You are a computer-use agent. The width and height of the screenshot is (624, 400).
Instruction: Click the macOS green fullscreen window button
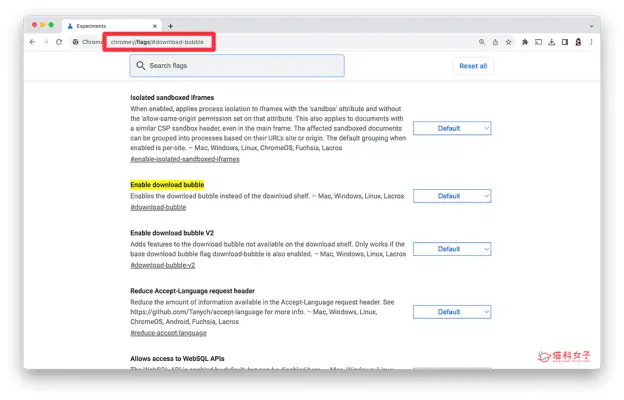(x=51, y=25)
